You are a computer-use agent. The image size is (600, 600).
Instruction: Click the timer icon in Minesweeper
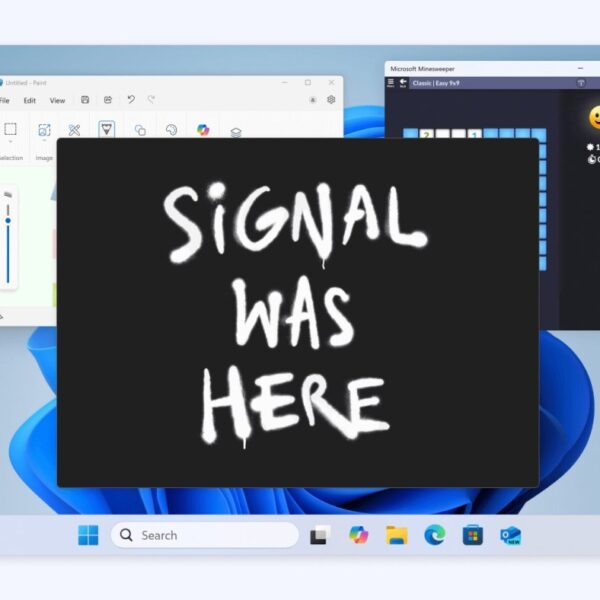(x=592, y=159)
